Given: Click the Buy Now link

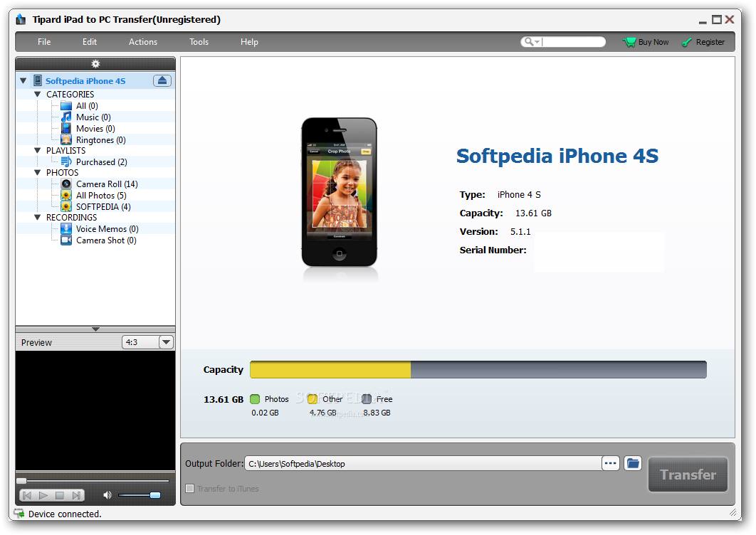Looking at the screenshot, I should point(653,42).
